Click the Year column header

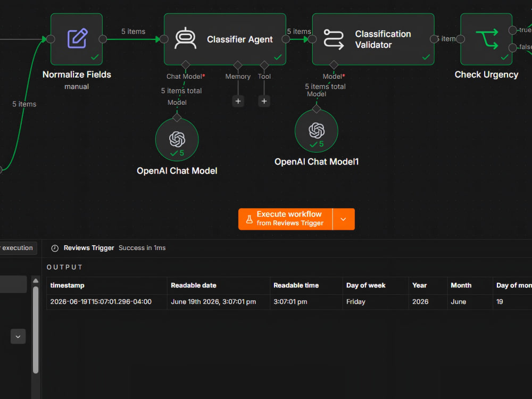pyautogui.click(x=428, y=286)
